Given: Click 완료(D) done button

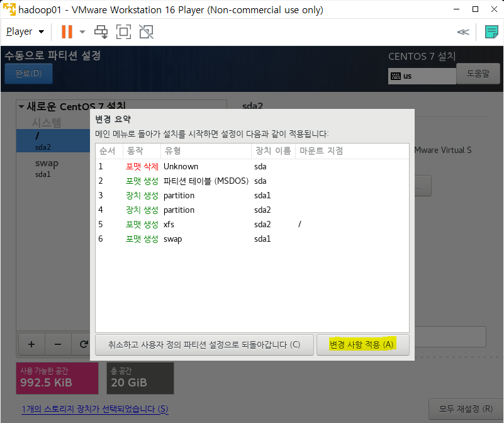Looking at the screenshot, I should point(28,74).
